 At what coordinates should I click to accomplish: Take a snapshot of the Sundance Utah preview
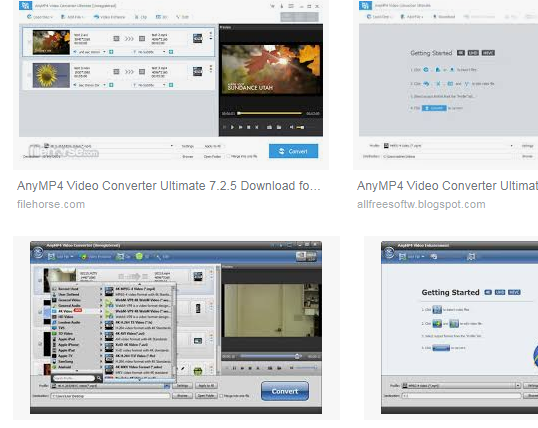269,127
